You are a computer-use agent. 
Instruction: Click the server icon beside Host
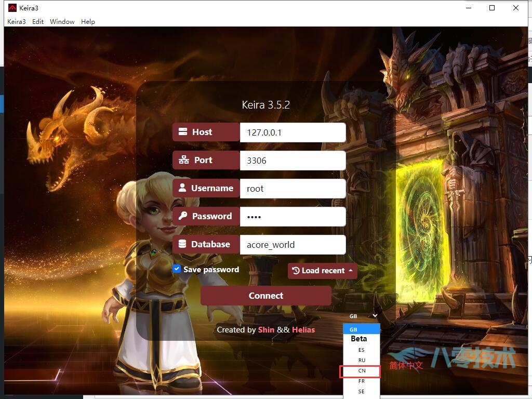(183, 131)
